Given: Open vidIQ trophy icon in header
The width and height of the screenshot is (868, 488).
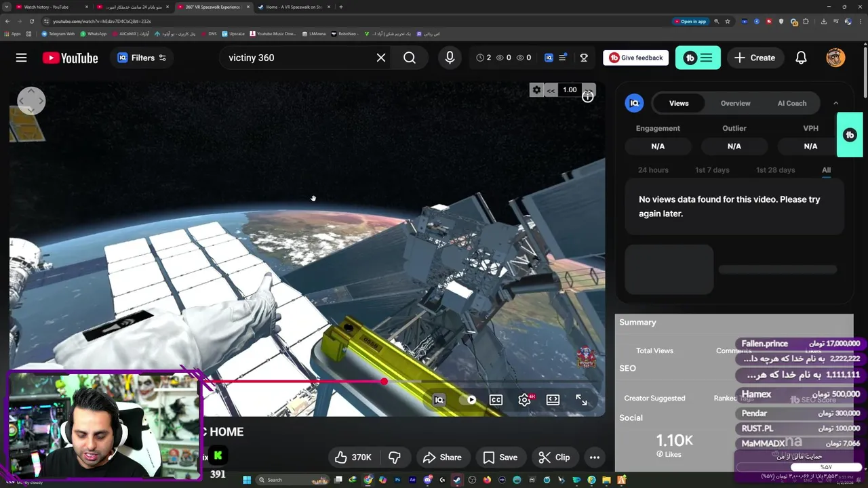Looking at the screenshot, I should coord(584,58).
